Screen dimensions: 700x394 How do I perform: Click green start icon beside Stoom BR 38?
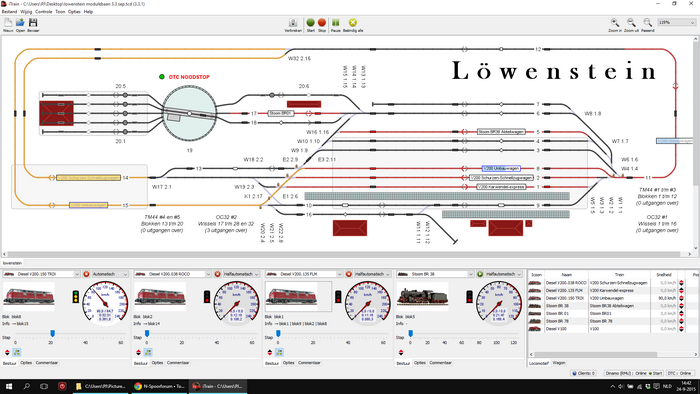point(480,274)
